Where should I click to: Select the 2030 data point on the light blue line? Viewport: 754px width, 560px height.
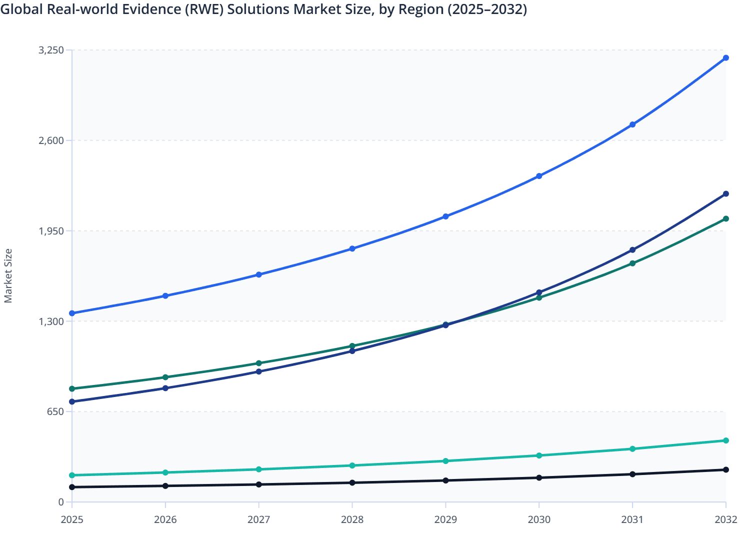point(539,176)
